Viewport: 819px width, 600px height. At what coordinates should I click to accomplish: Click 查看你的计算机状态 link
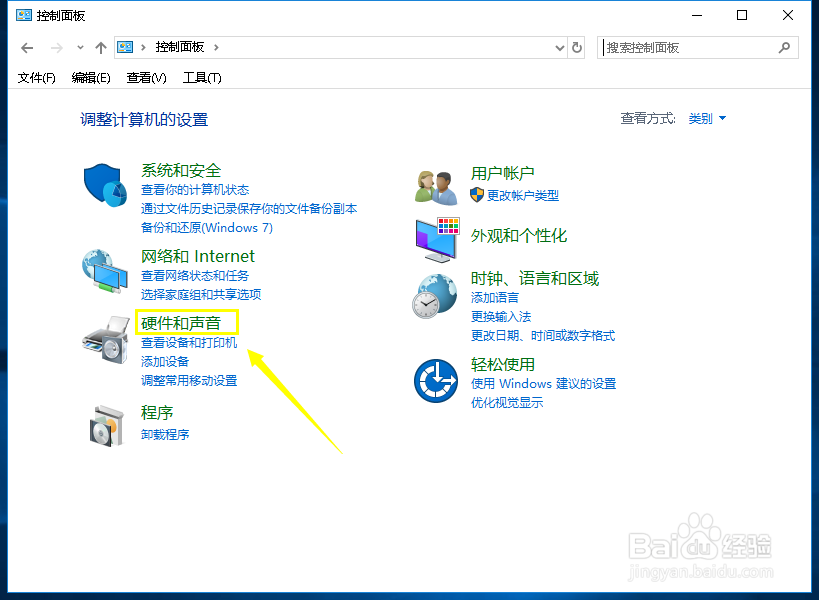(195, 190)
